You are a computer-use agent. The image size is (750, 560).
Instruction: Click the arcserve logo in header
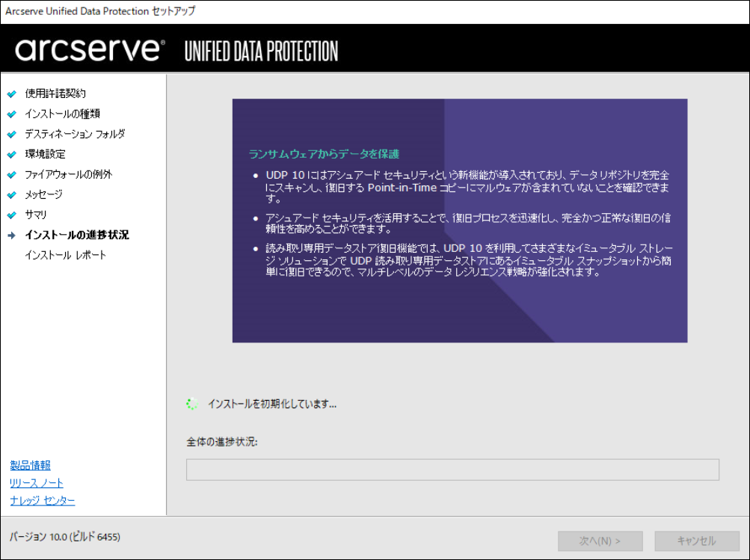tap(90, 49)
